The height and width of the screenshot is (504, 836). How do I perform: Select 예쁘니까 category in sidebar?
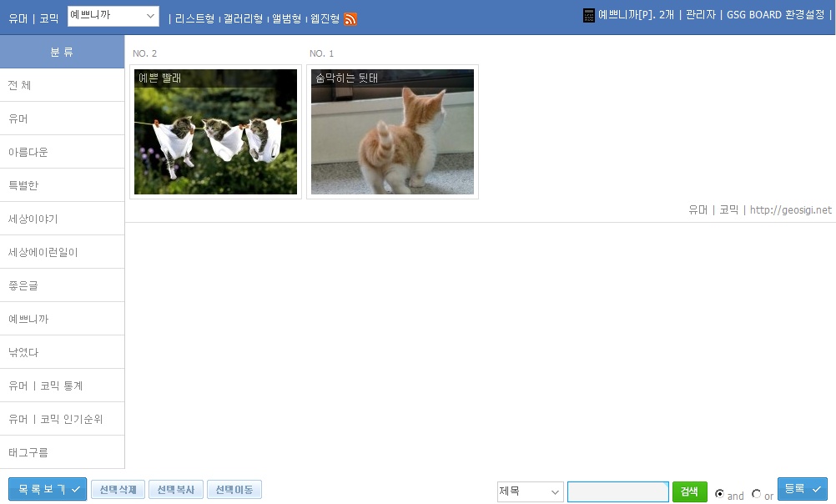(62, 319)
